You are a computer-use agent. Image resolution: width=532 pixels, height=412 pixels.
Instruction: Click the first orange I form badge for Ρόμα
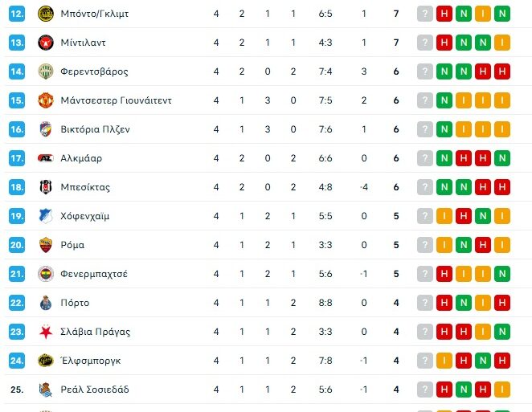tap(444, 245)
